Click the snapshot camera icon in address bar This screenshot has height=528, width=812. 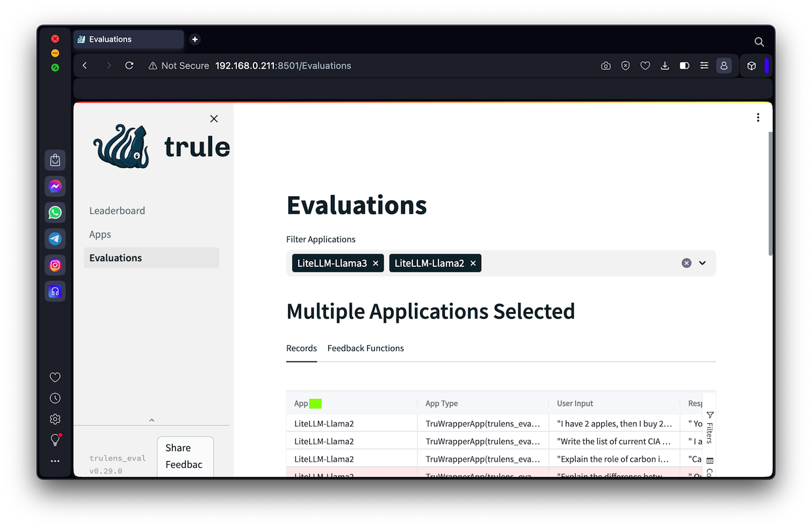tap(606, 66)
